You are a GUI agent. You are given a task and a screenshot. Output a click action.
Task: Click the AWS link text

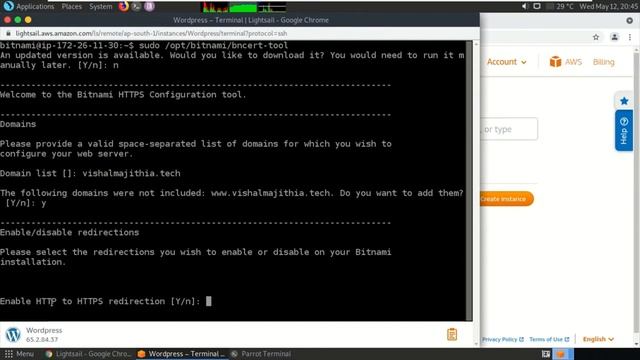(573, 62)
